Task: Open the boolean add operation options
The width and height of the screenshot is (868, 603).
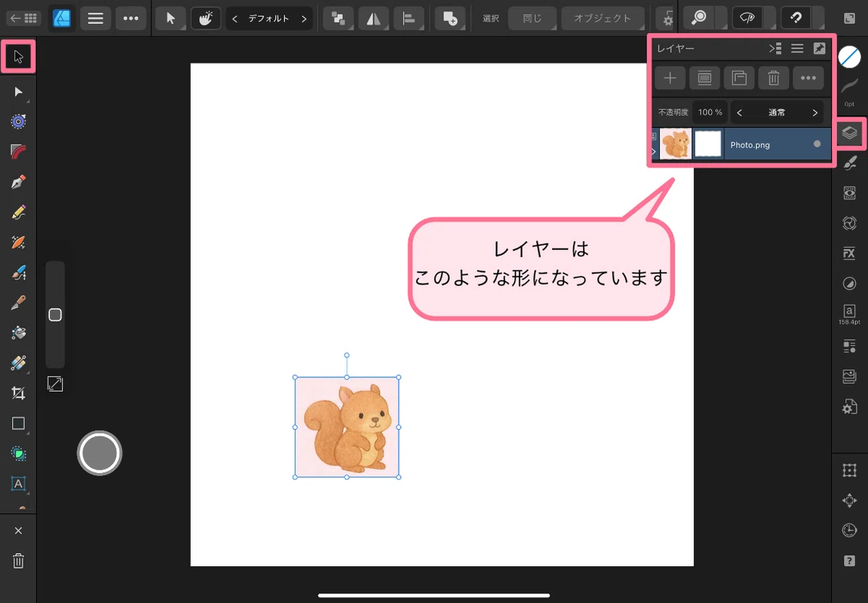Action: tap(450, 19)
